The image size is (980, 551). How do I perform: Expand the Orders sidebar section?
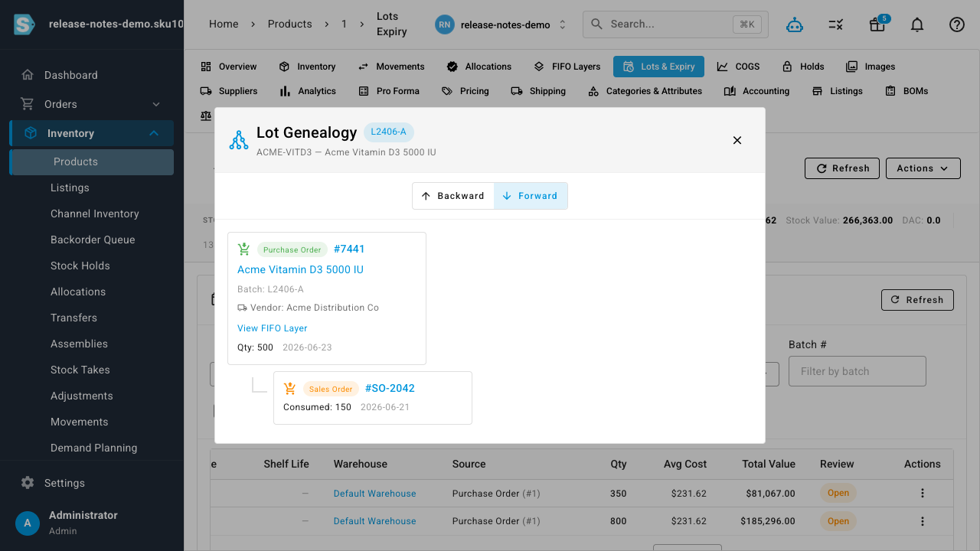[156, 104]
